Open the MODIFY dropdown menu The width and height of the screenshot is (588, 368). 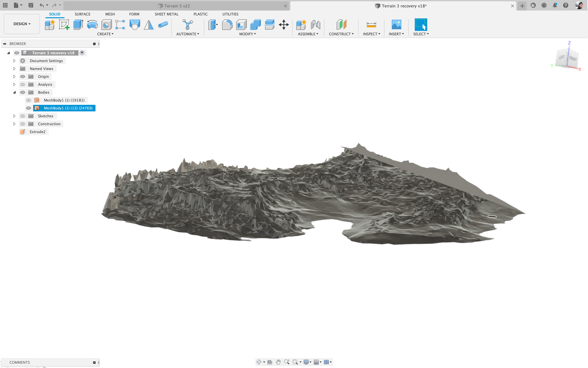click(247, 34)
